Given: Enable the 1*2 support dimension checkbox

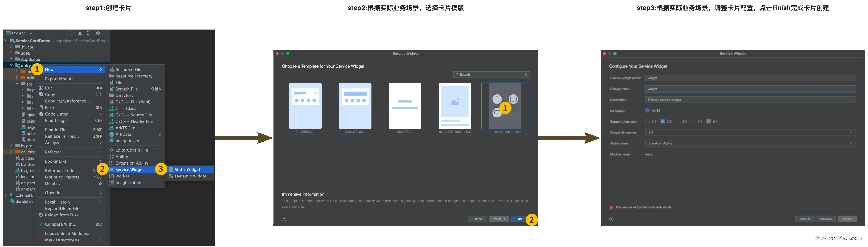Looking at the screenshot, I should (647, 121).
